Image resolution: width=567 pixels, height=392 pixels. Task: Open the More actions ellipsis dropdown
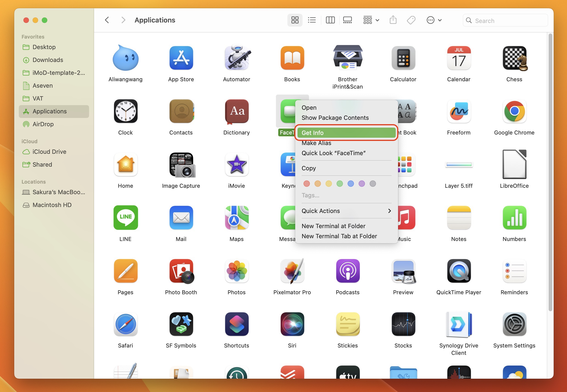(x=434, y=20)
